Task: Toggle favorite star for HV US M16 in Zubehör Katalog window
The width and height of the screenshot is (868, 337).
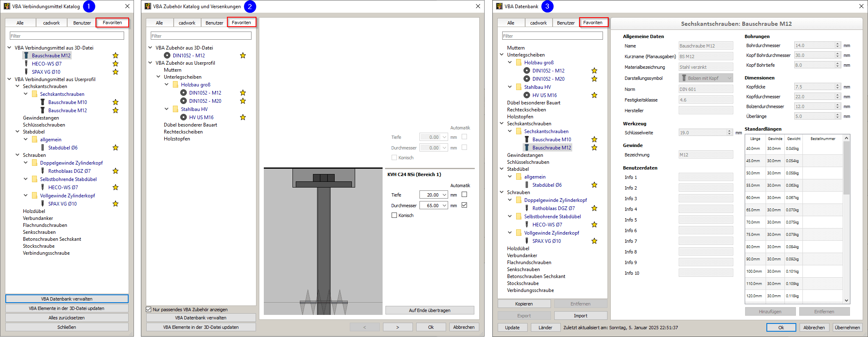Action: click(x=243, y=118)
